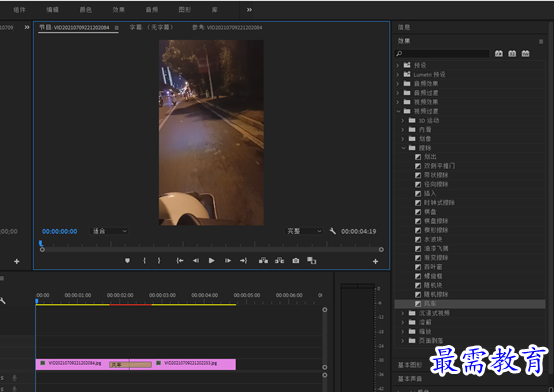Collapse the 擦除 folder
Screen dimensions: 554x392
click(x=403, y=148)
